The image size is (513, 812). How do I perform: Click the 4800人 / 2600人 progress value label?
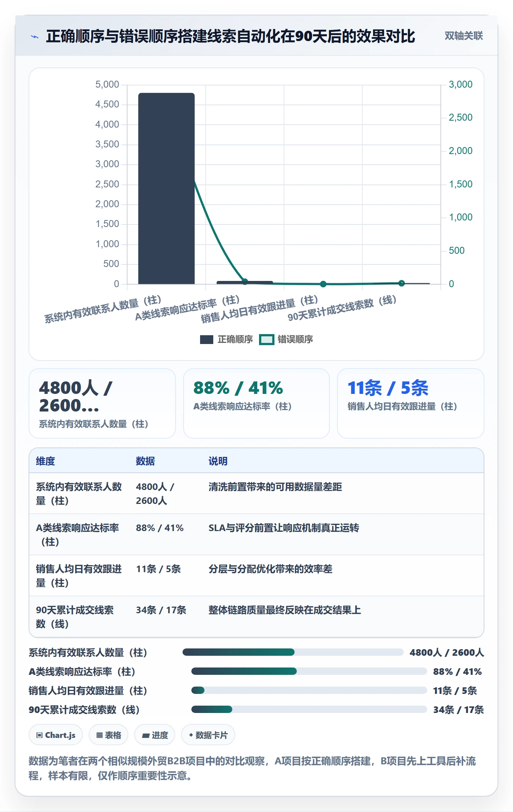(x=447, y=652)
